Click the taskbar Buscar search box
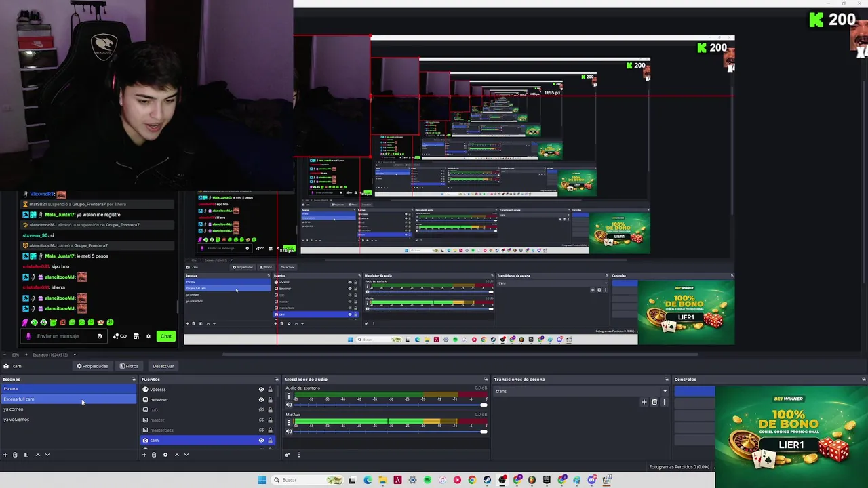This screenshot has height=488, width=868. click(307, 480)
